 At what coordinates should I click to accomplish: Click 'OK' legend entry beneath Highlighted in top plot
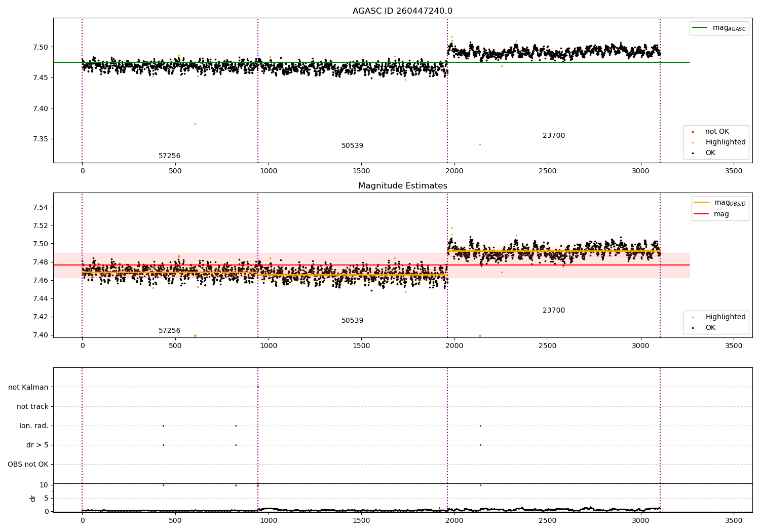(704, 153)
